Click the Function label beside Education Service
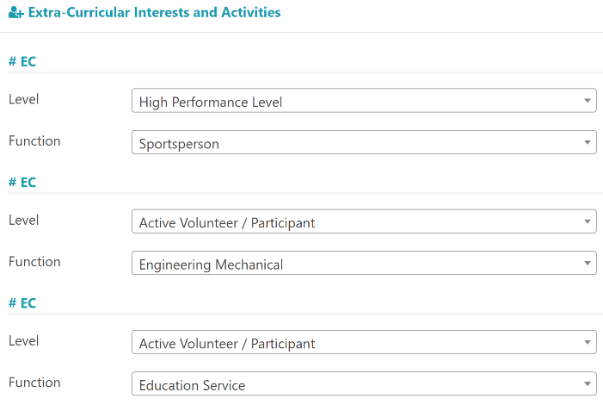 pos(34,383)
